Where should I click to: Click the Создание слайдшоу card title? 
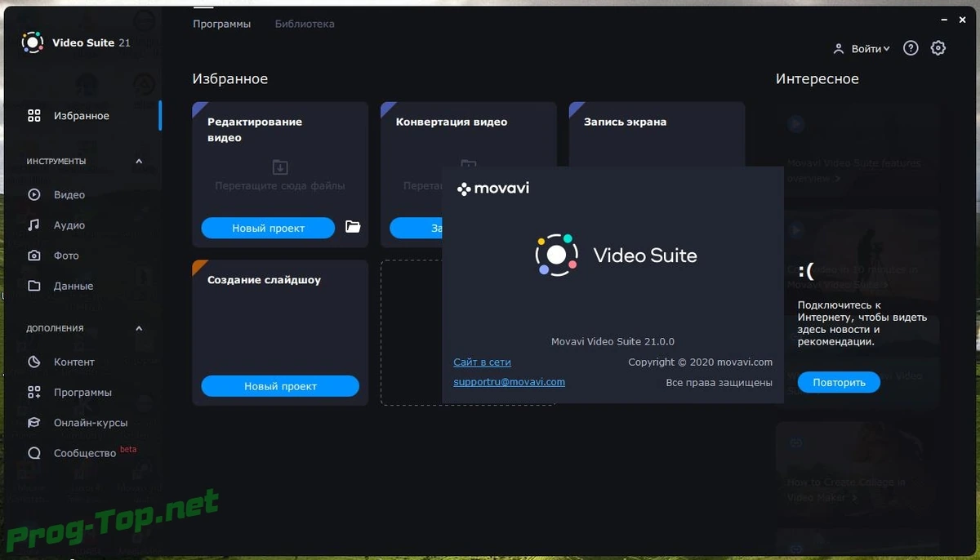264,280
